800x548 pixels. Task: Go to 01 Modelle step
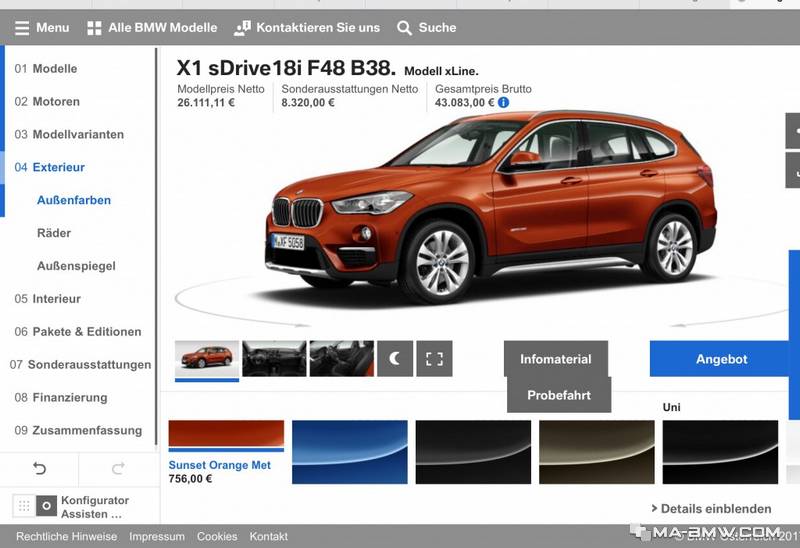46,68
